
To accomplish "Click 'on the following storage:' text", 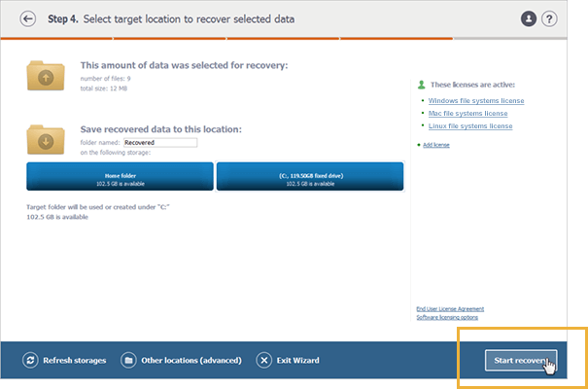I will point(116,153).
